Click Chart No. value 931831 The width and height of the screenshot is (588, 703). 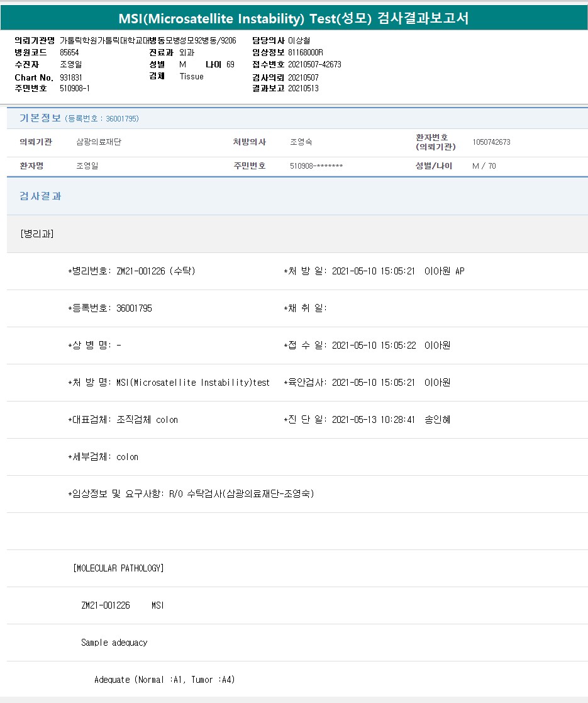[71, 77]
